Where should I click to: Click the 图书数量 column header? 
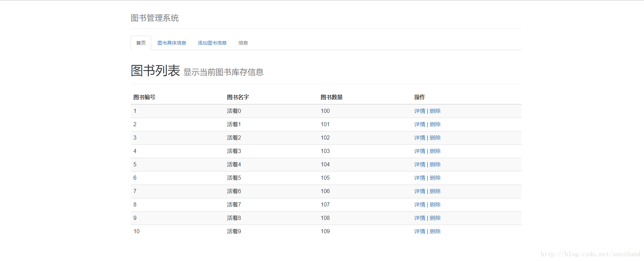332,97
